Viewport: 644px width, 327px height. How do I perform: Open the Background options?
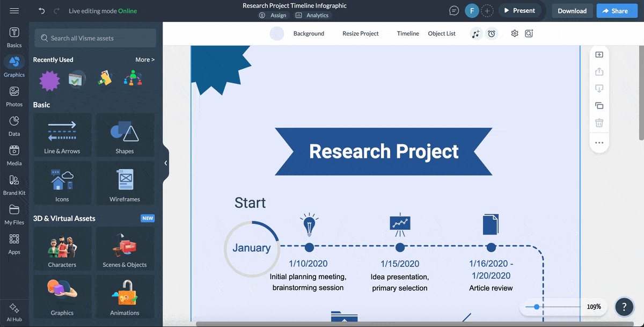tap(309, 33)
